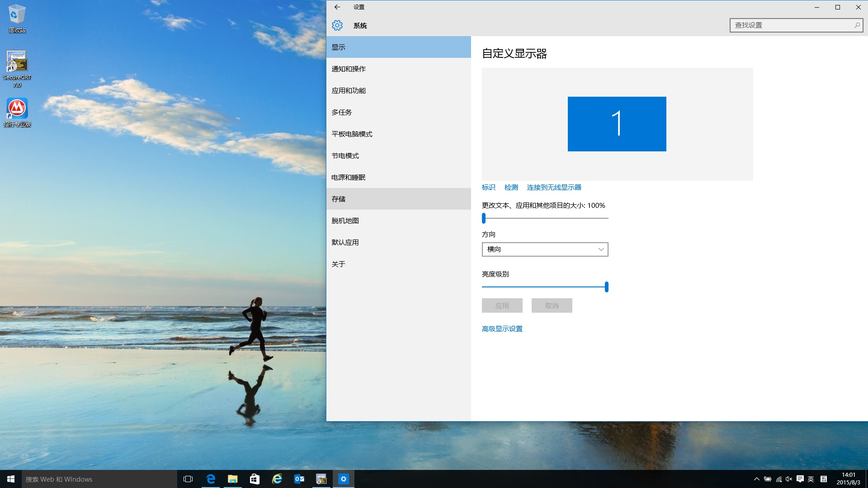Image resolution: width=868 pixels, height=488 pixels.
Task: Click the search magnifier icon in Settings
Action: point(857,25)
